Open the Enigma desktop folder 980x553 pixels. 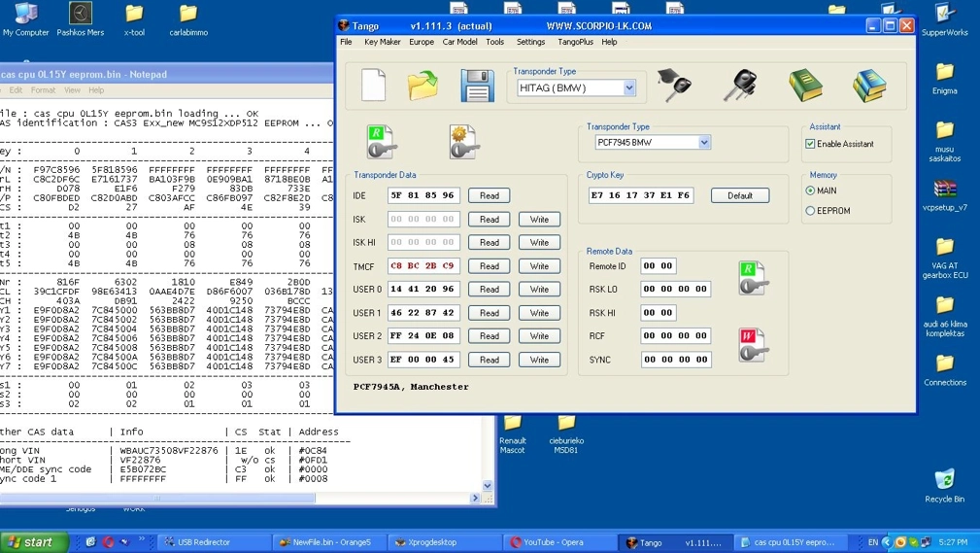point(944,78)
